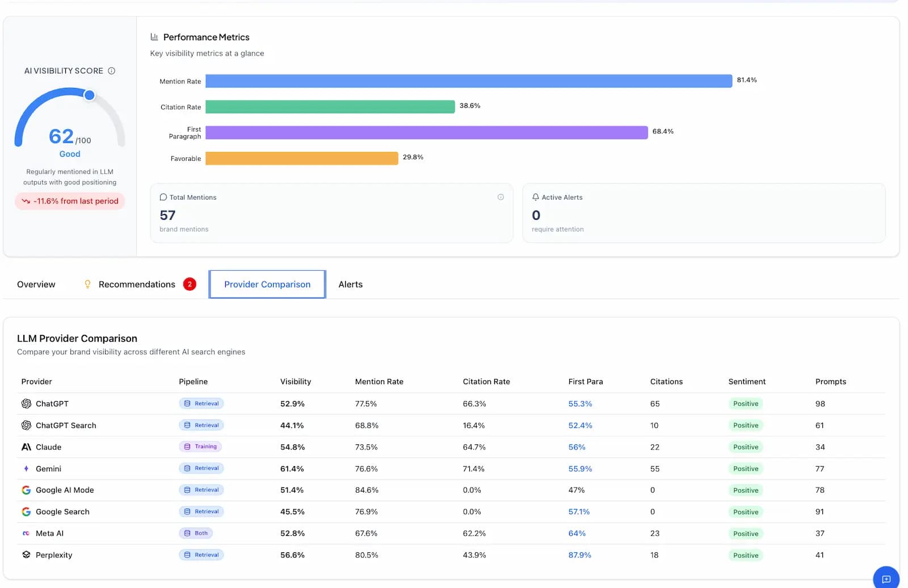908x588 pixels.
Task: Click the Claude provider logo icon
Action: (26, 447)
